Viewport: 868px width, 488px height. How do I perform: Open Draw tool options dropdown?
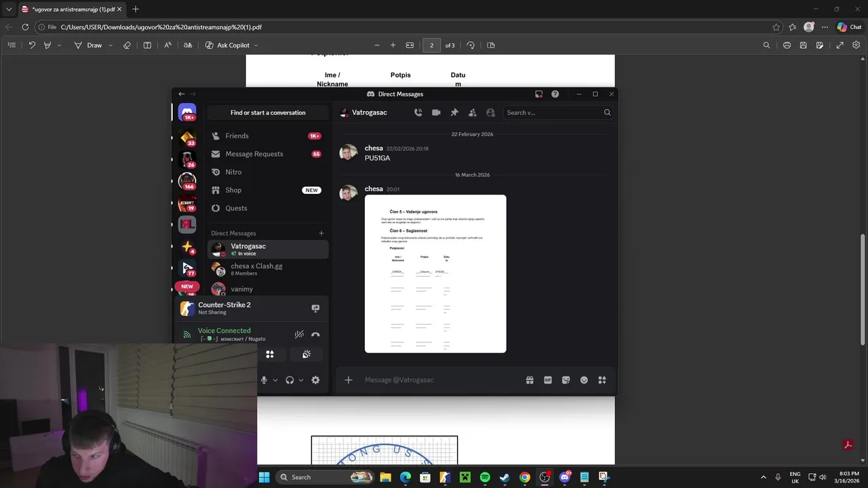(111, 45)
